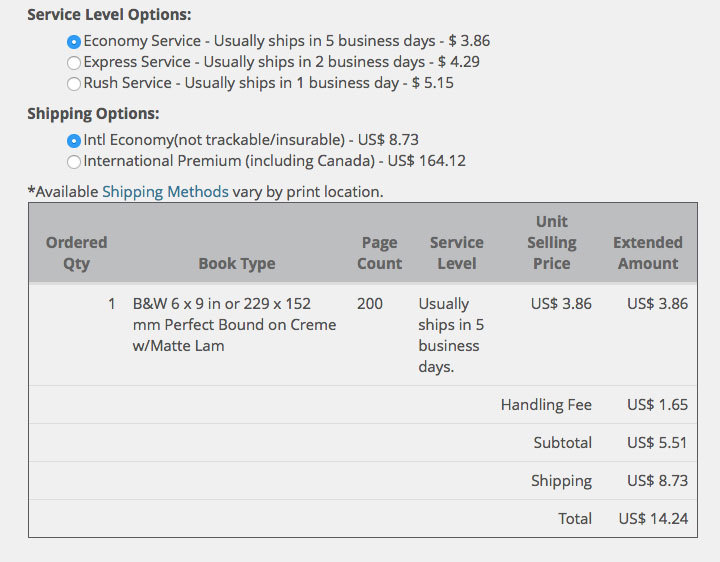Screen dimensions: 720x562
Task: Click the page count value 200
Action: 370,303
